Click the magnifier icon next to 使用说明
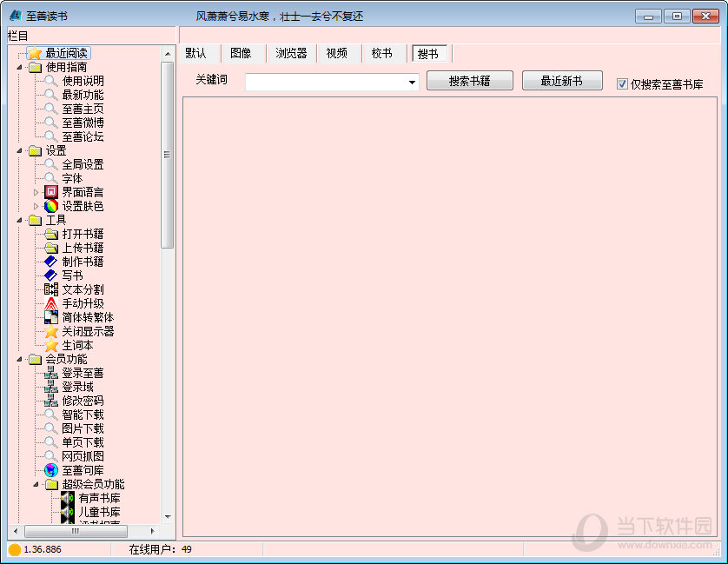The height and width of the screenshot is (564, 728). pyautogui.click(x=51, y=81)
